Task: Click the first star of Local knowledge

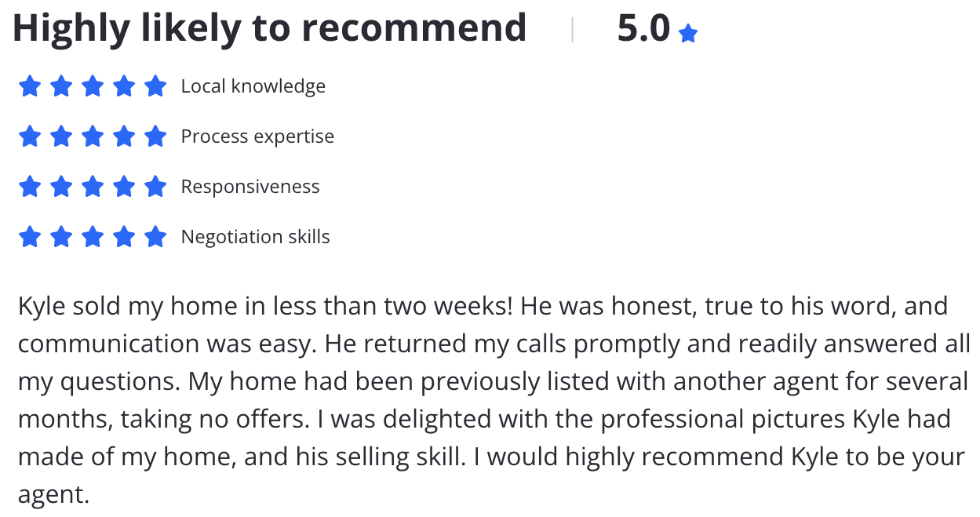Action: 30,86
